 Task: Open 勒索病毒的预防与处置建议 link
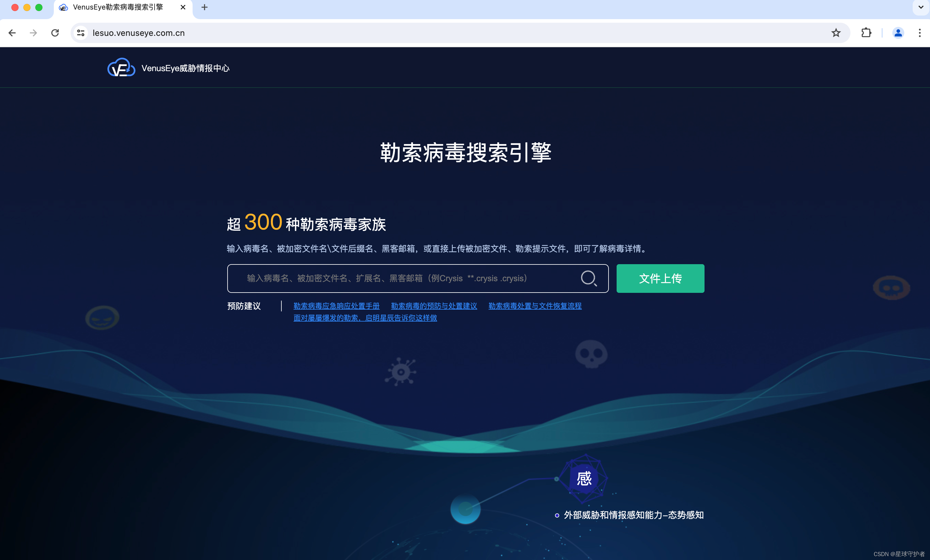coord(434,306)
